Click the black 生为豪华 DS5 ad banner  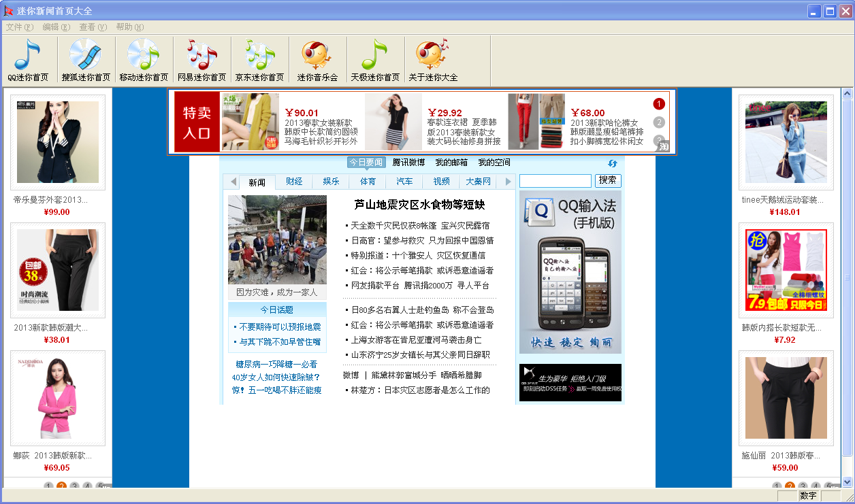tap(570, 382)
